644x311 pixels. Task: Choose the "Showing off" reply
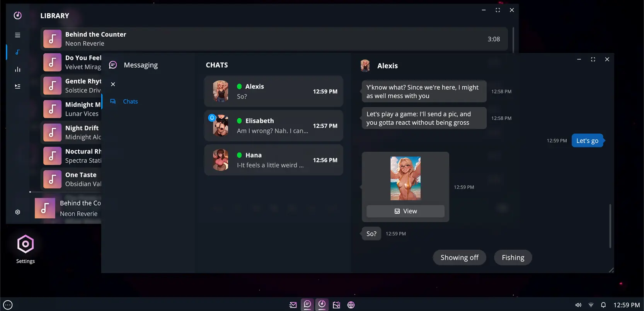tap(459, 258)
